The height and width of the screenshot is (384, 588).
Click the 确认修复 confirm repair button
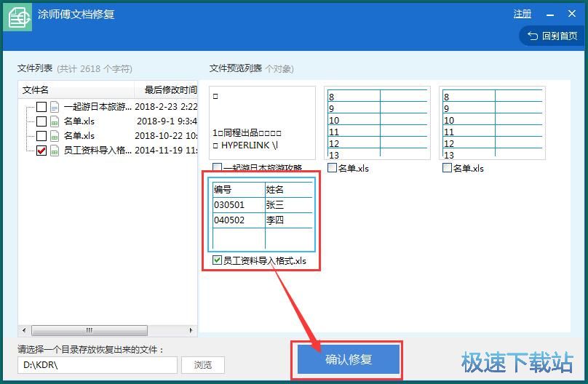pyautogui.click(x=349, y=360)
